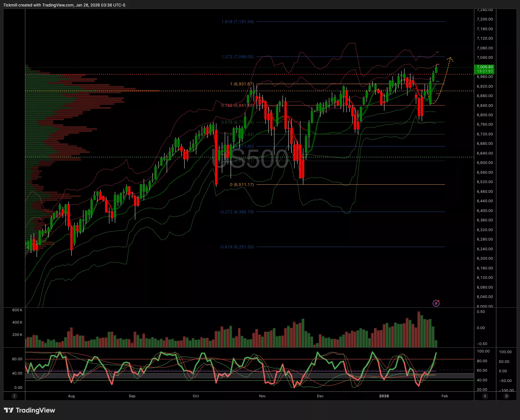Click the US500 watermark on chart
This screenshot has width=520, height=420.
coord(250,159)
